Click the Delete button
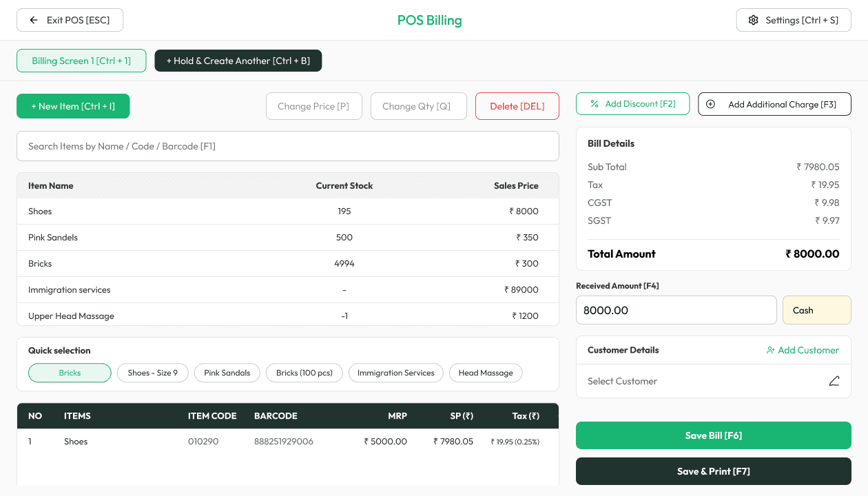Image resolution: width=868 pixels, height=496 pixels. pos(517,106)
